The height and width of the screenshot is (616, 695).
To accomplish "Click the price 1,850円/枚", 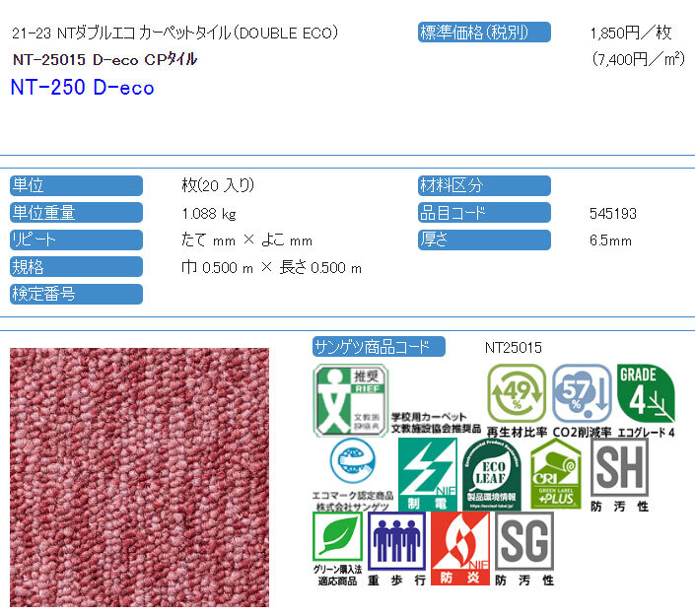I will click(x=631, y=33).
